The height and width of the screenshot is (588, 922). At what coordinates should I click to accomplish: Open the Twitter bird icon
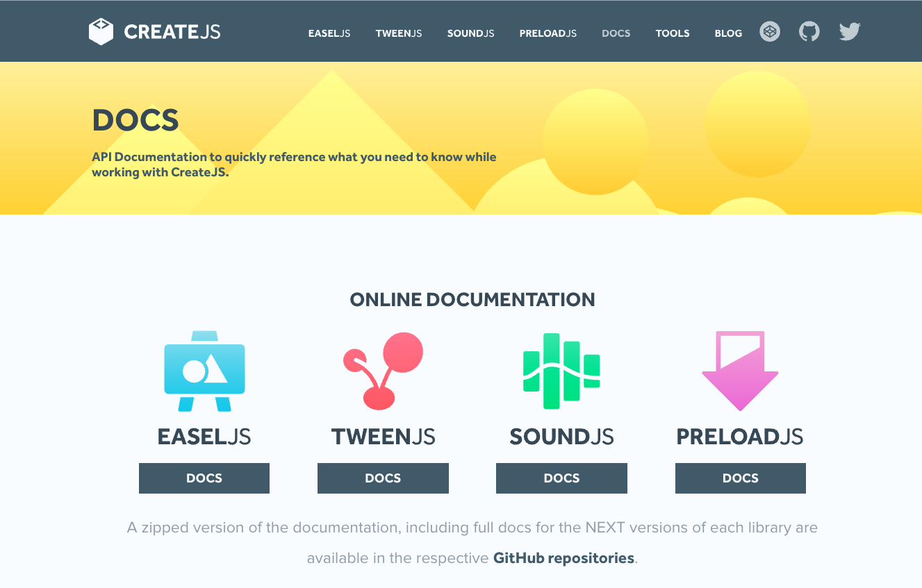850,32
